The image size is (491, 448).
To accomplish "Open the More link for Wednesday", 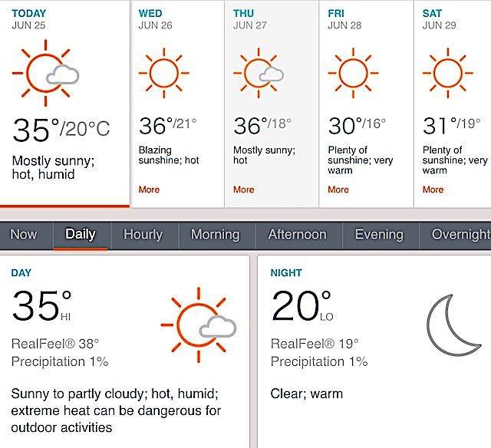I will pyautogui.click(x=149, y=189).
